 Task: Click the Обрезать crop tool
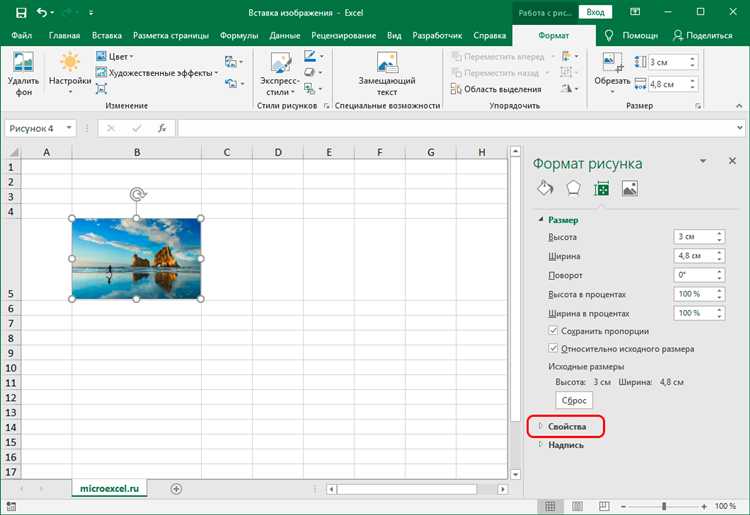[x=612, y=72]
